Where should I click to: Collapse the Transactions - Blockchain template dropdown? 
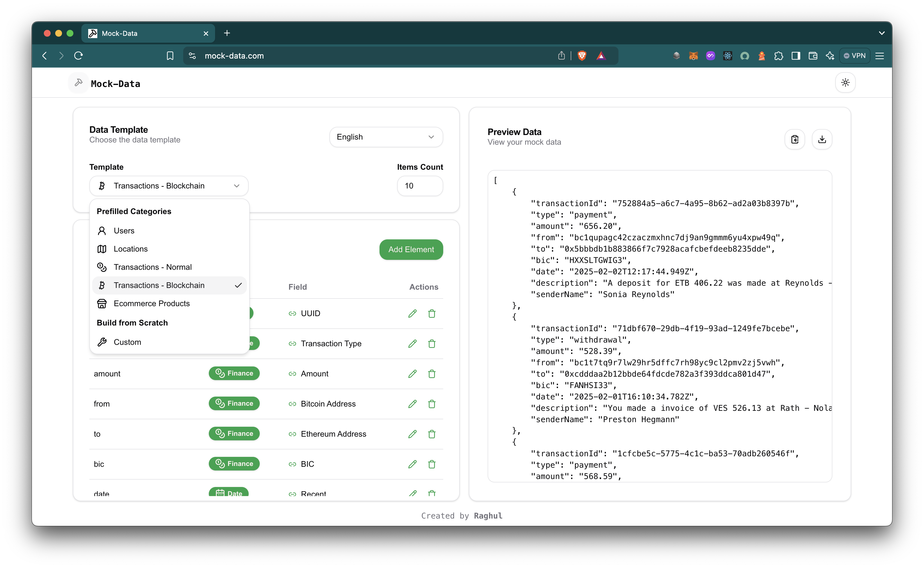(169, 186)
